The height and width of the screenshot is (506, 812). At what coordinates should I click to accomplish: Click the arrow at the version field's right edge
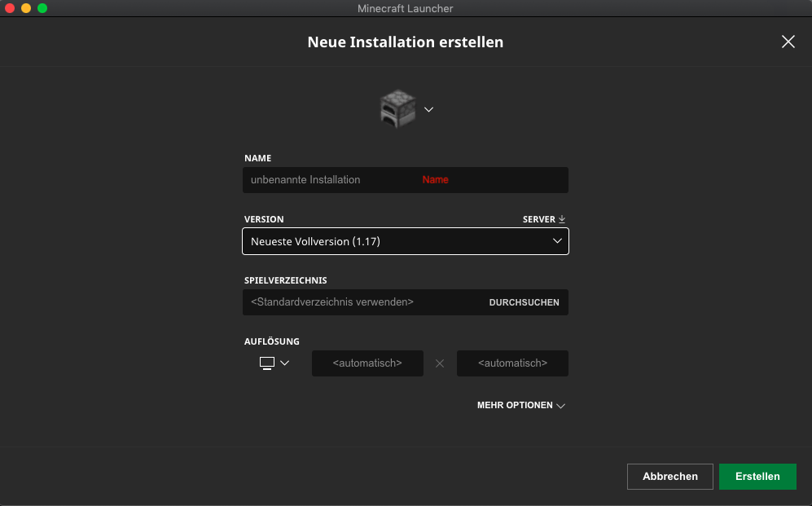tap(557, 241)
